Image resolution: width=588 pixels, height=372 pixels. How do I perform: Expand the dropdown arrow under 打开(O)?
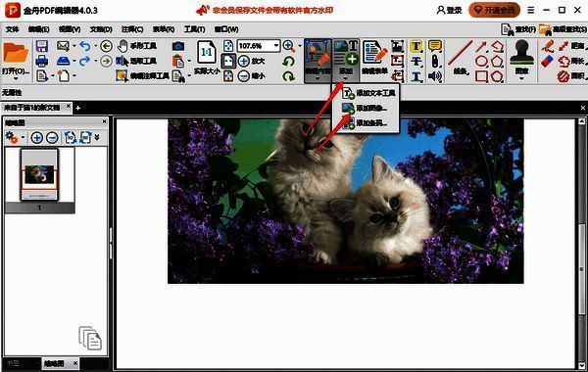pyautogui.click(x=16, y=78)
